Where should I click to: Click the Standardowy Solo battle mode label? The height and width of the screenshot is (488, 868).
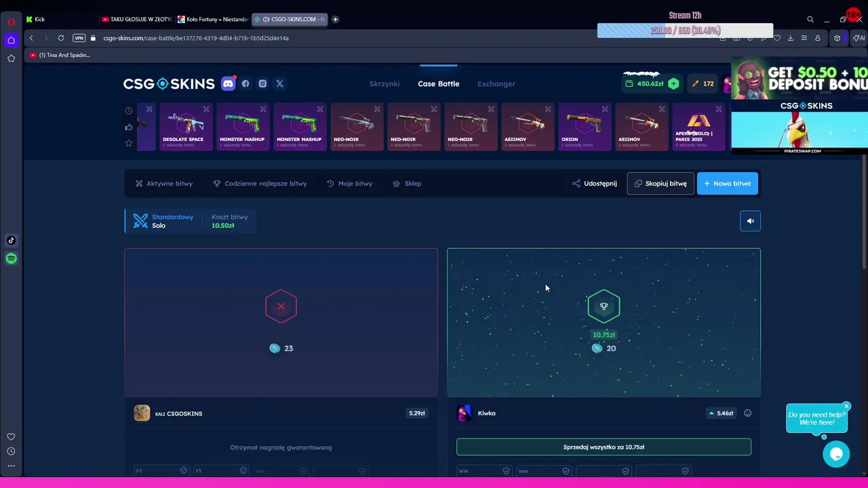pyautogui.click(x=163, y=221)
